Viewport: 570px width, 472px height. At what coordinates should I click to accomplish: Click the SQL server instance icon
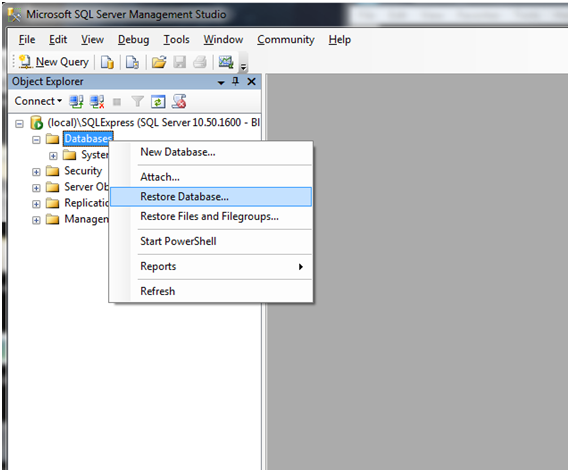36,123
